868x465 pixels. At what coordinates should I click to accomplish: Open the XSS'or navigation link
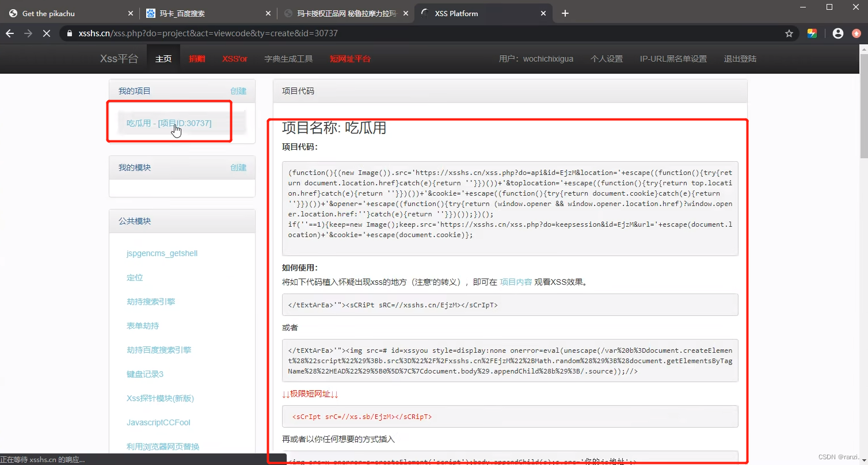[x=235, y=59]
